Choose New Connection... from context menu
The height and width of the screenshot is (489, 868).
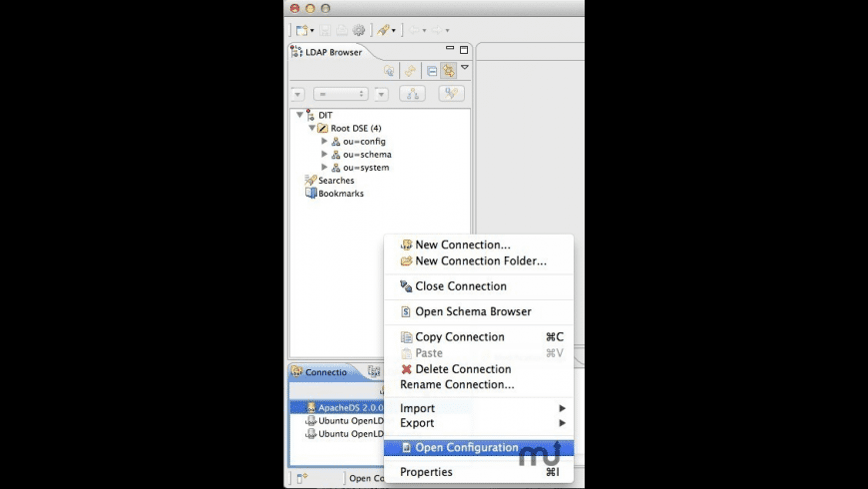click(478, 244)
